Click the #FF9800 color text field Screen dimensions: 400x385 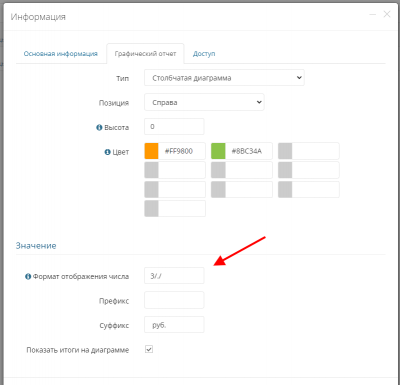pos(182,151)
